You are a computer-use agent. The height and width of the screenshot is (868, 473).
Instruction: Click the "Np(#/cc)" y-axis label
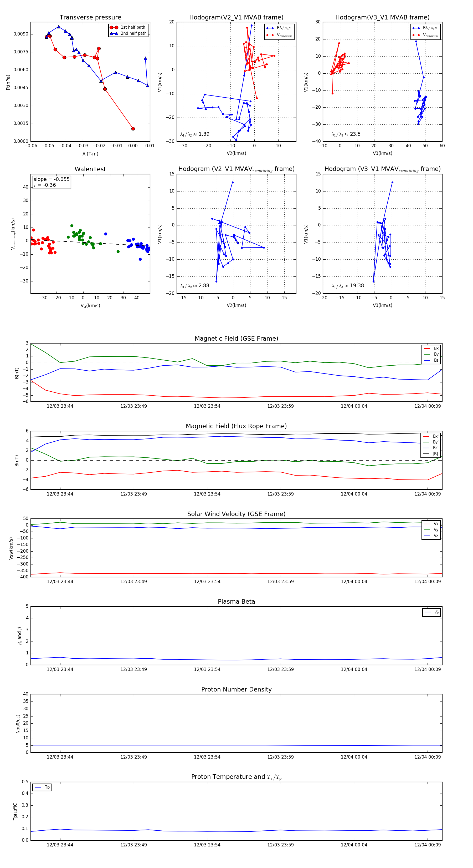click(18, 723)
